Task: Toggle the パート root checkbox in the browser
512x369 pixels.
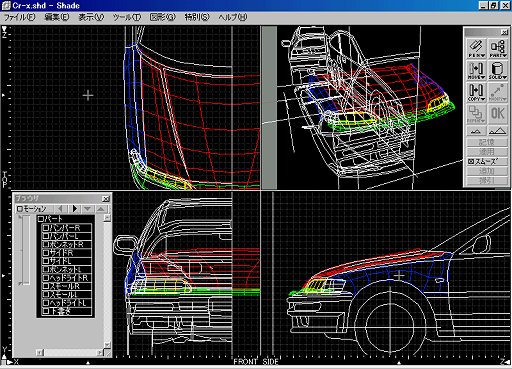Action: [x=40, y=219]
